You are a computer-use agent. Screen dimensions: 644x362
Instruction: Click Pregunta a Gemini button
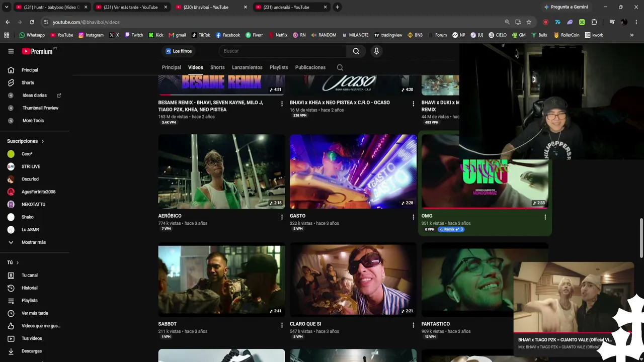coord(566,7)
